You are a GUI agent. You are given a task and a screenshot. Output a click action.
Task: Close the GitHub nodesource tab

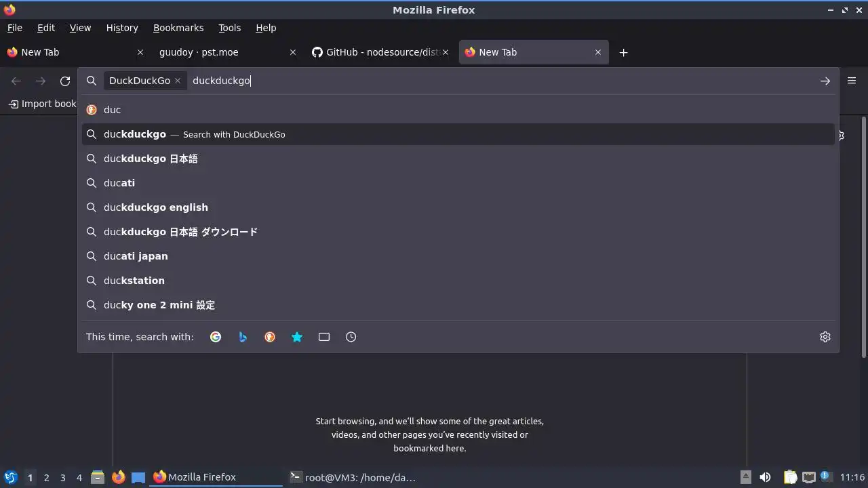coord(446,52)
